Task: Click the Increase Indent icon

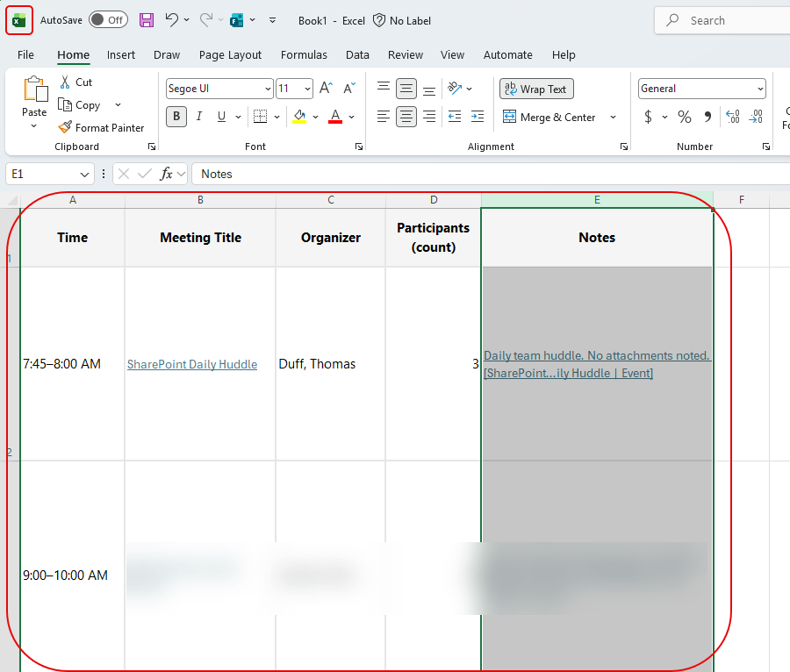Action: coord(477,117)
